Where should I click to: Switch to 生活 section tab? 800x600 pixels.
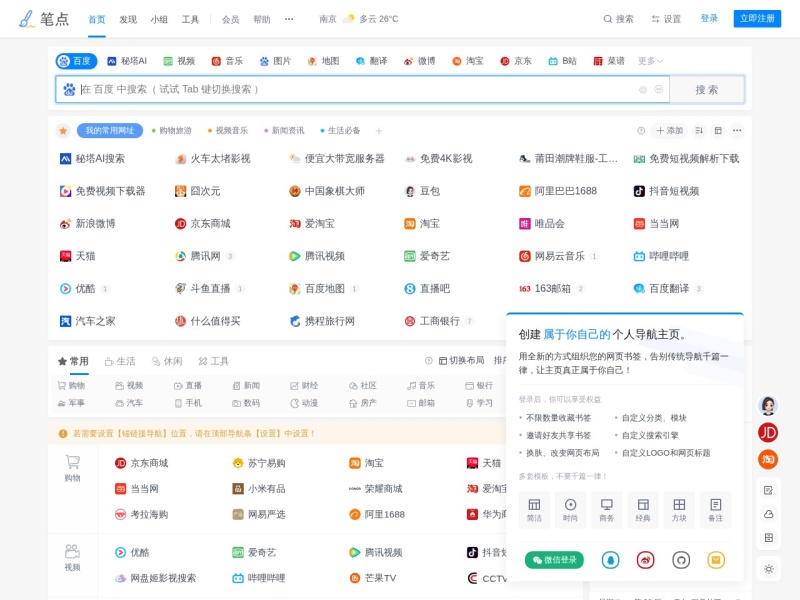point(120,362)
